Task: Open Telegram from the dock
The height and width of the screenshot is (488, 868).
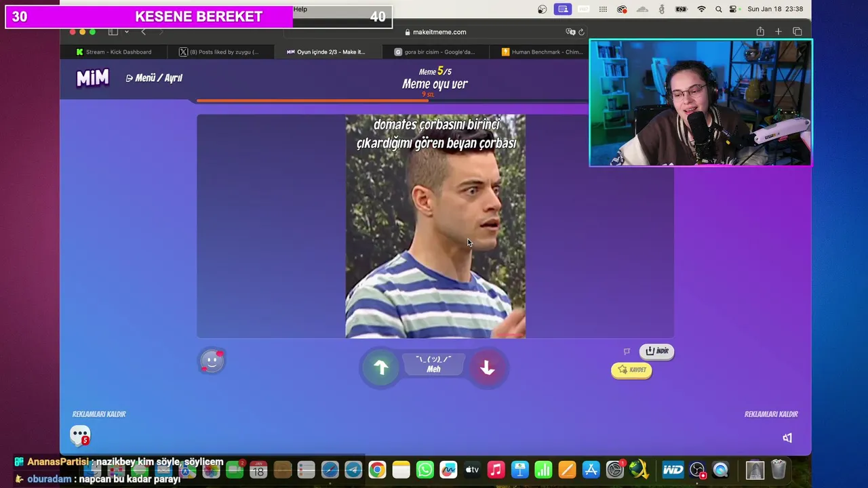Action: pyautogui.click(x=353, y=470)
